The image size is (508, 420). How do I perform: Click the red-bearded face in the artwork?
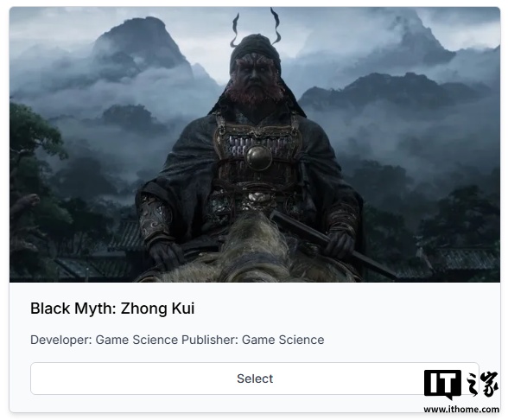tap(255, 80)
